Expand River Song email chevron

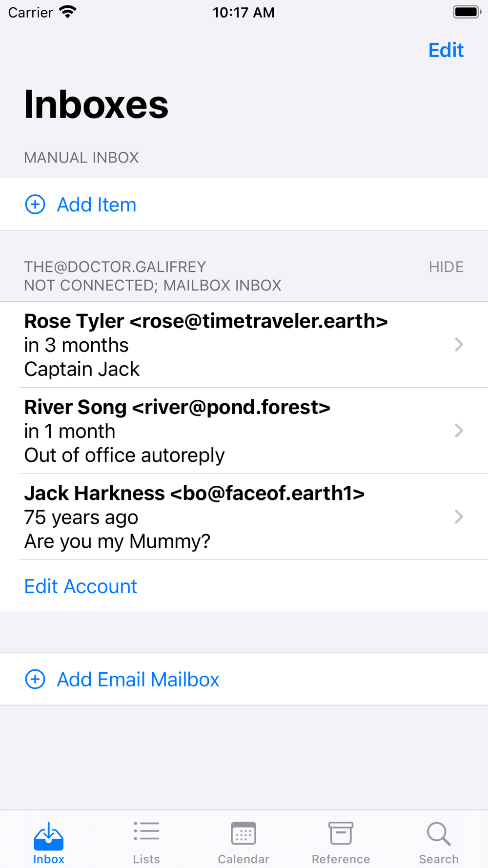click(459, 431)
